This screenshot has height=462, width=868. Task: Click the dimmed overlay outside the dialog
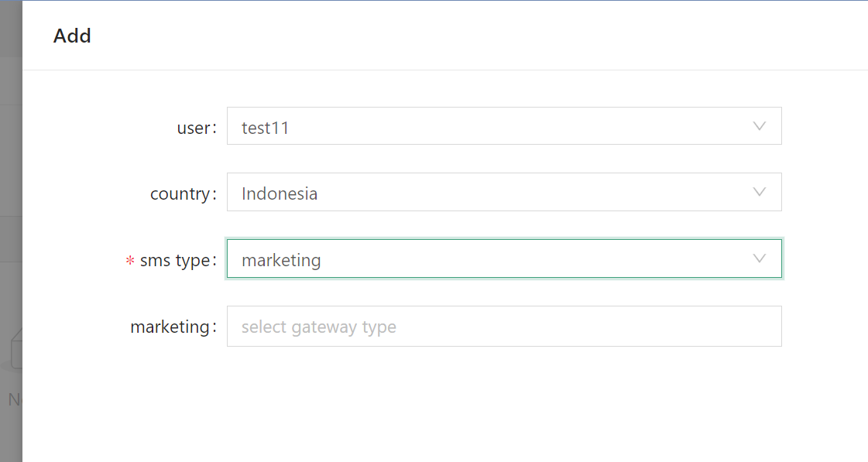pos(11,155)
